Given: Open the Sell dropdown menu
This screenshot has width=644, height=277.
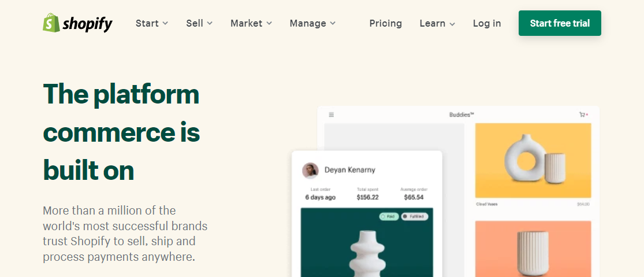Looking at the screenshot, I should 199,23.
